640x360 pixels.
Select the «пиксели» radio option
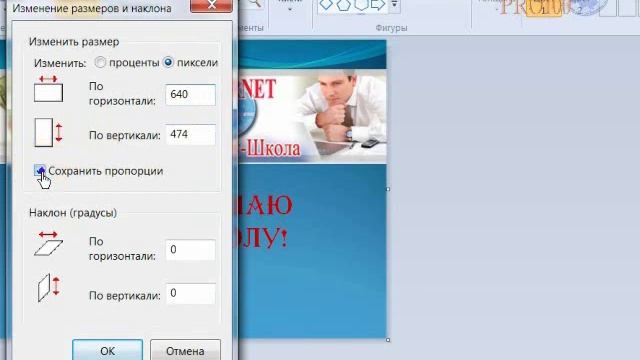[168, 62]
